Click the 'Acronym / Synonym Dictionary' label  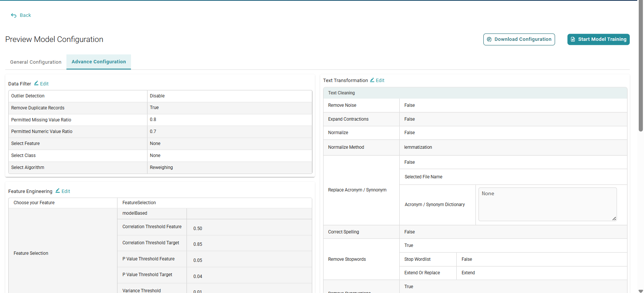(435, 205)
